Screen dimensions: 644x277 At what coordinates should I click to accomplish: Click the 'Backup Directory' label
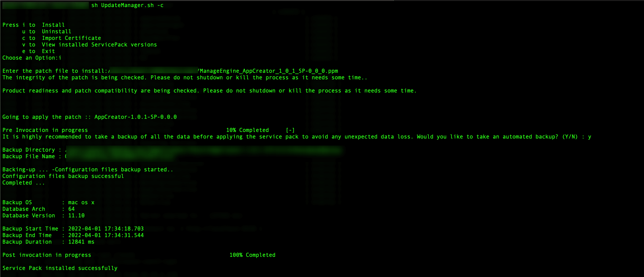(x=28, y=150)
